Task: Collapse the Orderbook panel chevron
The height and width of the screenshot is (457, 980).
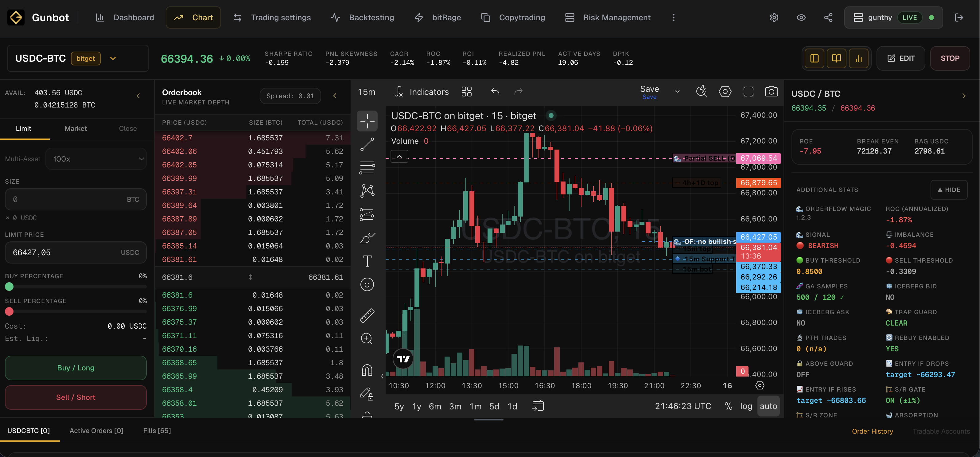Action: coord(335,96)
